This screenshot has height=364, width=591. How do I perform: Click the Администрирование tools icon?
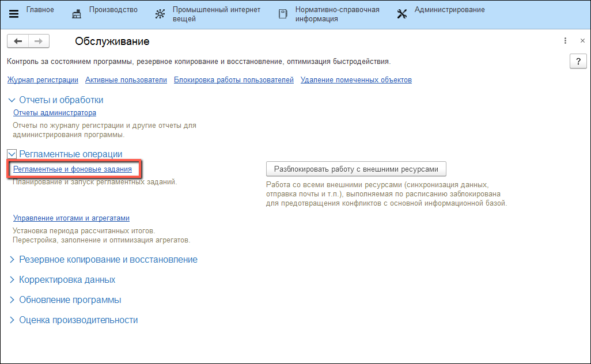402,14
